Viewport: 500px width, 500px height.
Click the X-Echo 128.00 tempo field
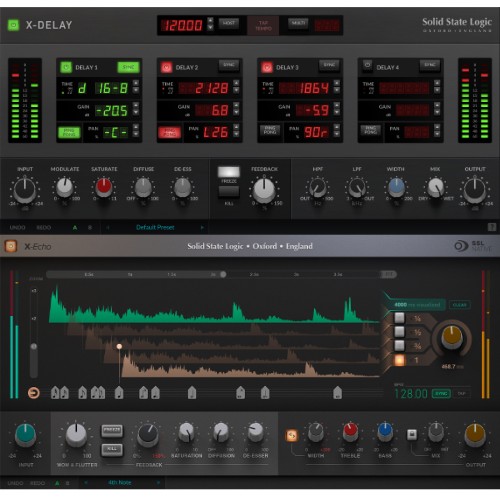click(411, 394)
